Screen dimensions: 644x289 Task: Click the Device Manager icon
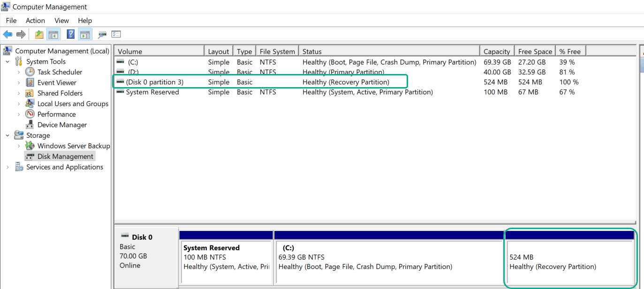coord(30,125)
